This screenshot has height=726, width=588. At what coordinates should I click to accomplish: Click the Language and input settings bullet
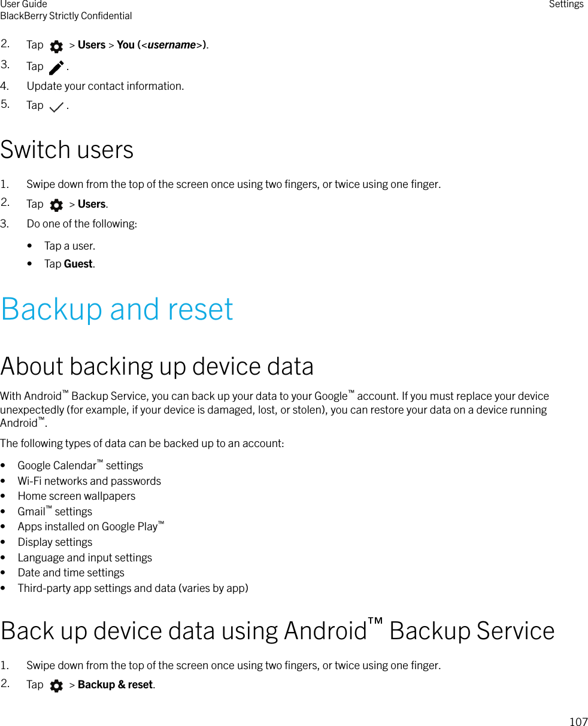tap(85, 558)
